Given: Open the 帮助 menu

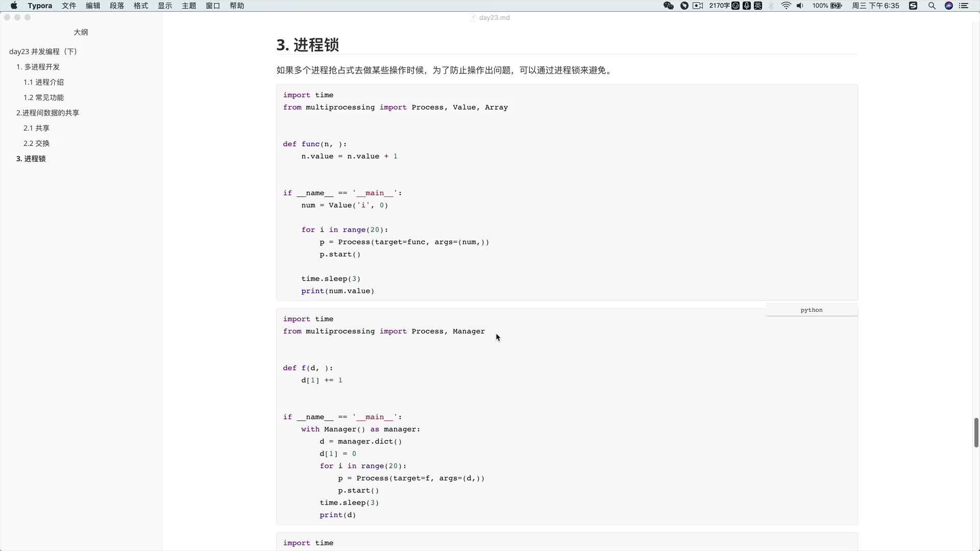Looking at the screenshot, I should click(x=237, y=6).
